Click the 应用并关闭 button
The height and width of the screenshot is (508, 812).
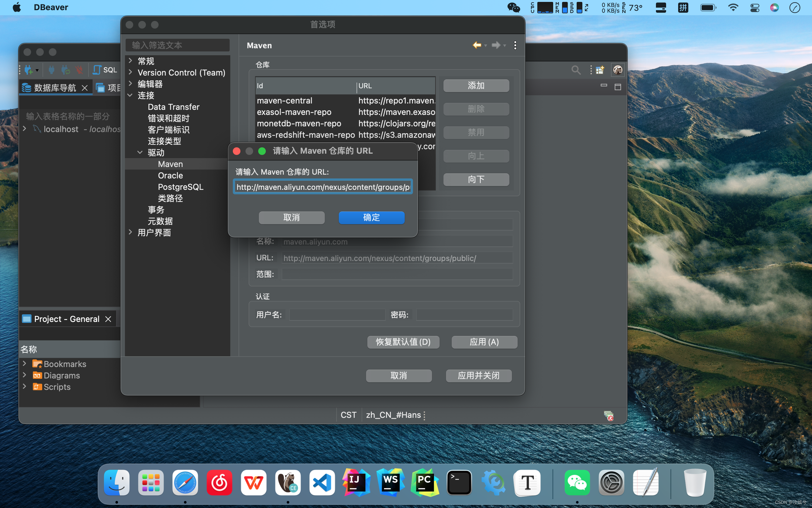[479, 376]
